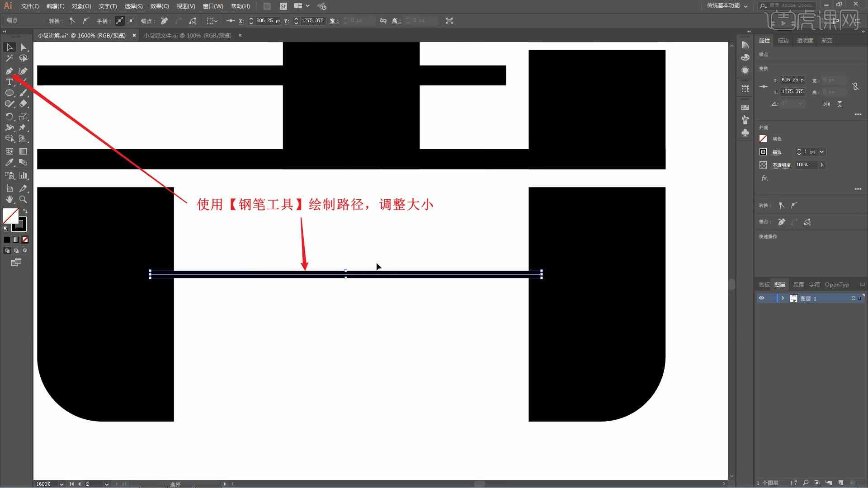Select the Zoom tool
868x488 pixels.
coord(23,199)
